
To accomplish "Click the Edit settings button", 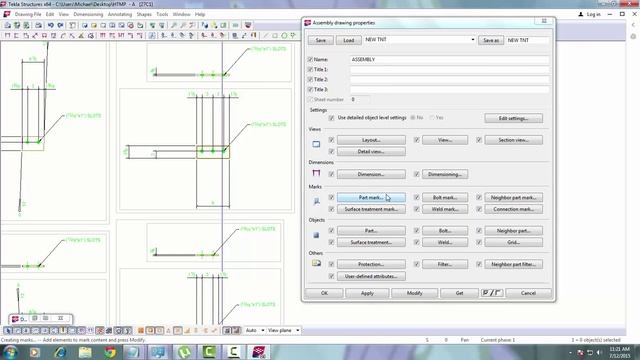I will pos(513,118).
